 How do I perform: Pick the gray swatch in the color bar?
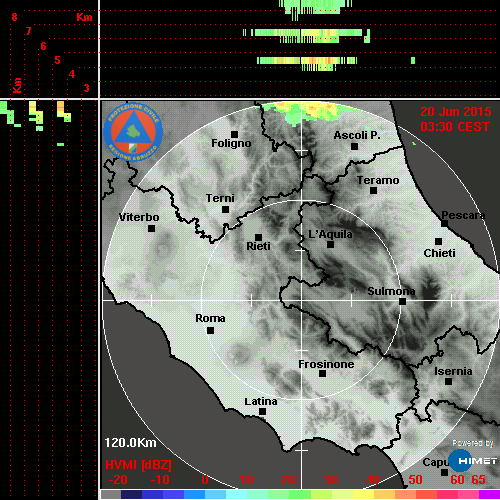point(111,494)
